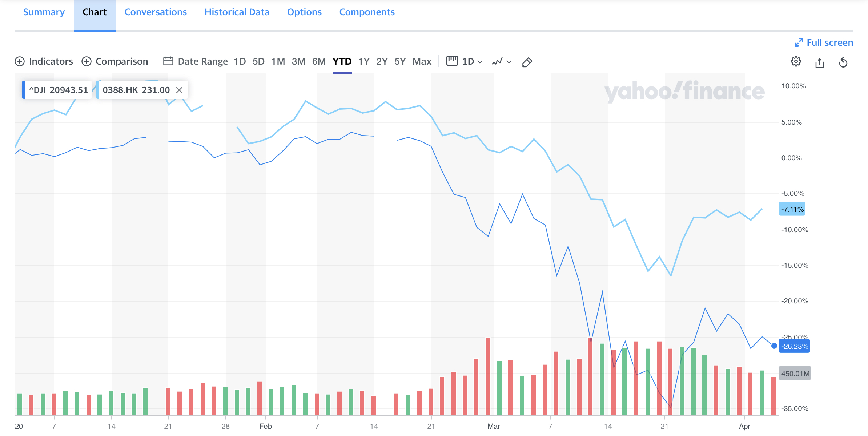
Task: Open the Conversations tab
Action: pyautogui.click(x=156, y=12)
